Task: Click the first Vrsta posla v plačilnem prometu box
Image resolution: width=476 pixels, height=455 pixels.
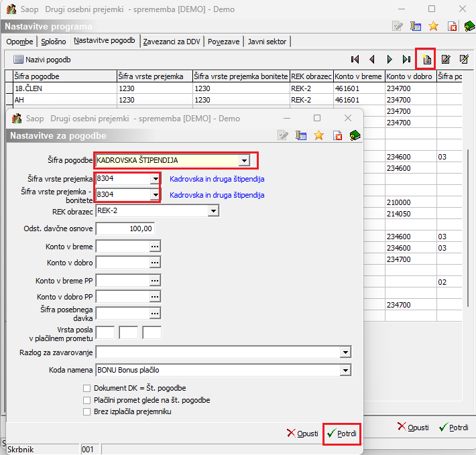Action: click(105, 332)
